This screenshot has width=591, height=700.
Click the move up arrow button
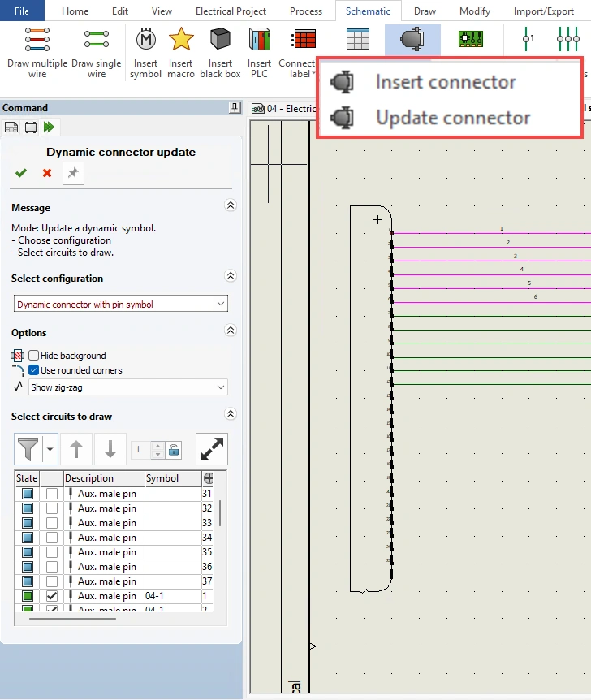tap(76, 448)
